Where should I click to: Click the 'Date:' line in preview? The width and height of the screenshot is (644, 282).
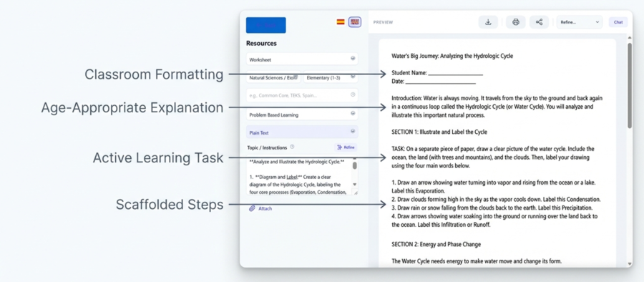coord(434,82)
